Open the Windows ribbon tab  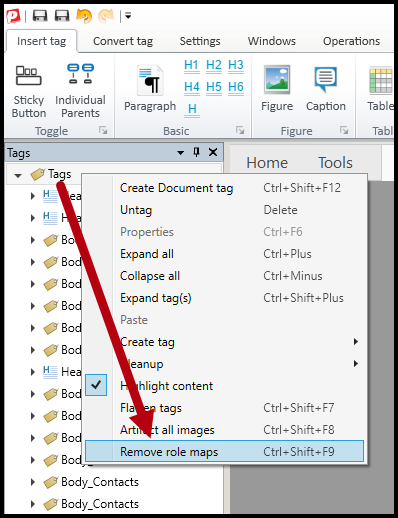[272, 41]
